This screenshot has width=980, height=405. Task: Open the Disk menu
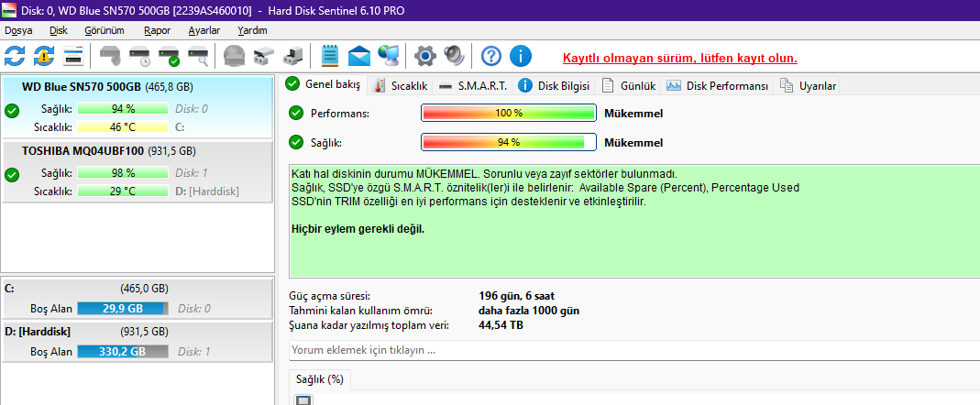[59, 30]
